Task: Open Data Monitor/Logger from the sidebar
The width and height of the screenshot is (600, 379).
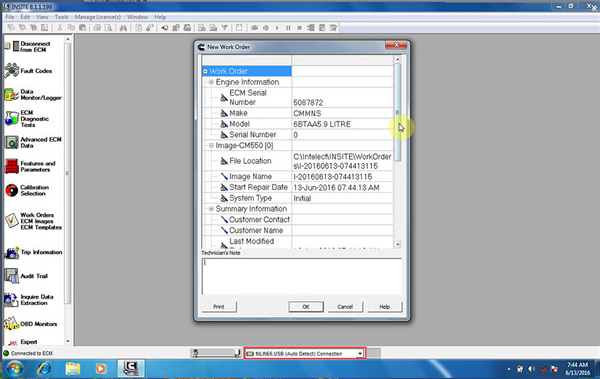Action: (33, 95)
